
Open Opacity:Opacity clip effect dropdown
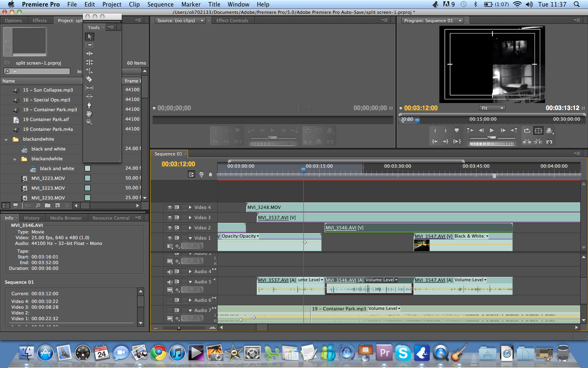[x=240, y=236]
